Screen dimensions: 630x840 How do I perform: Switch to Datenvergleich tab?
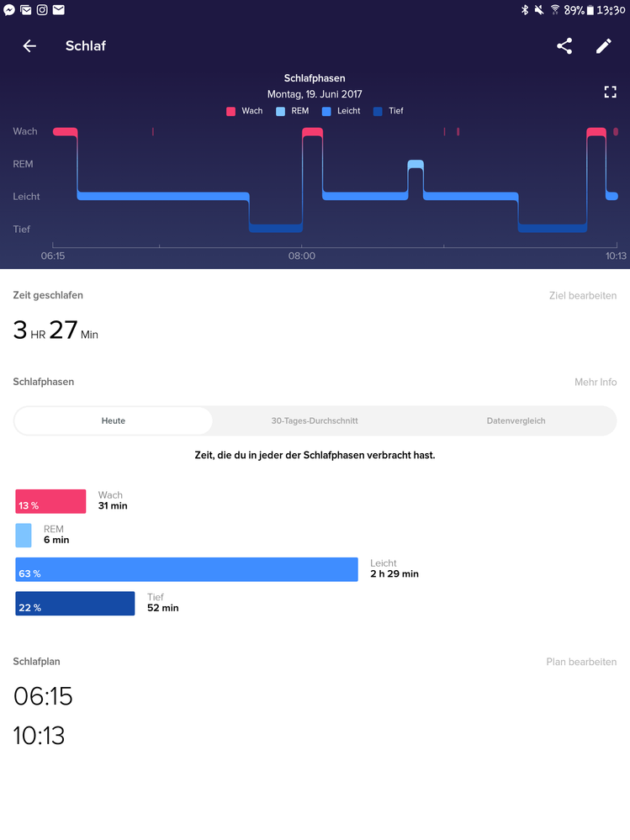[515, 420]
